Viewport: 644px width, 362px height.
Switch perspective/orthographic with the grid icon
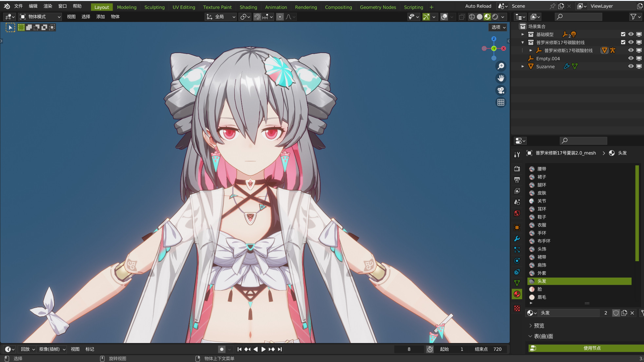pos(501,102)
